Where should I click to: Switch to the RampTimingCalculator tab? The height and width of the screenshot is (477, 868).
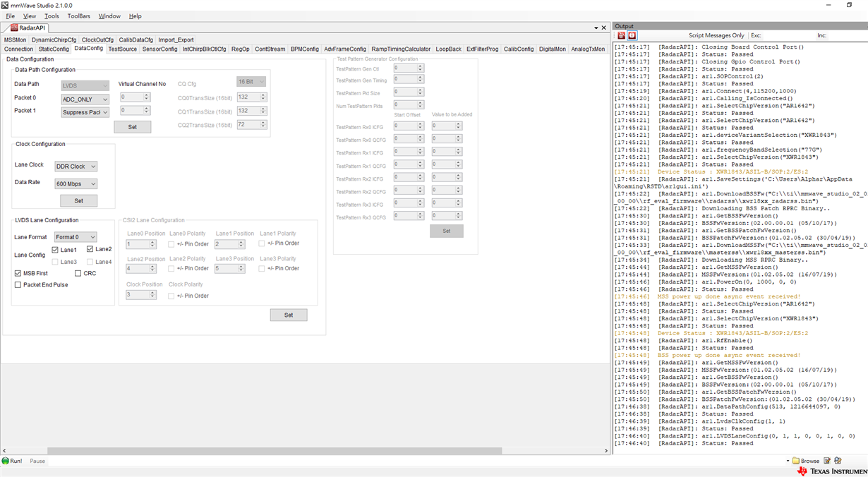pyautogui.click(x=401, y=49)
